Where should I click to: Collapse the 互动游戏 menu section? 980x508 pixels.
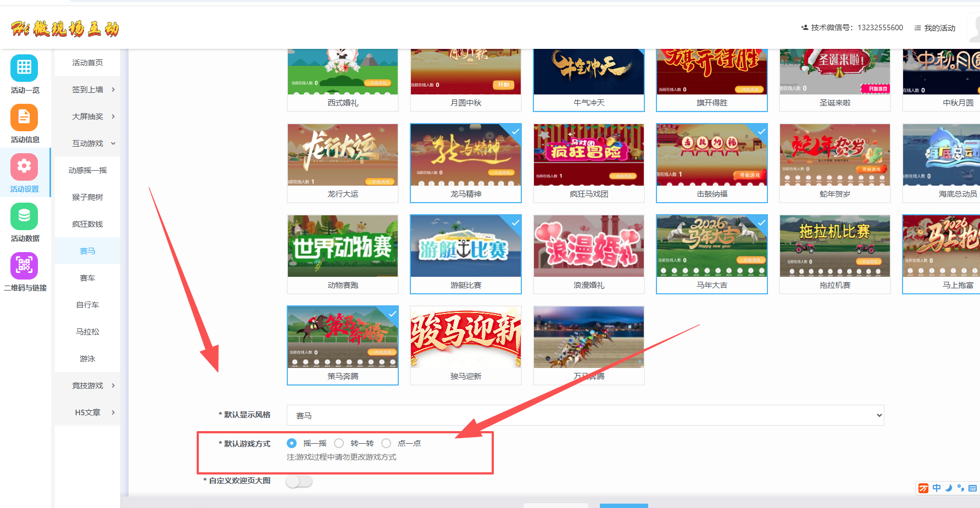(88, 143)
